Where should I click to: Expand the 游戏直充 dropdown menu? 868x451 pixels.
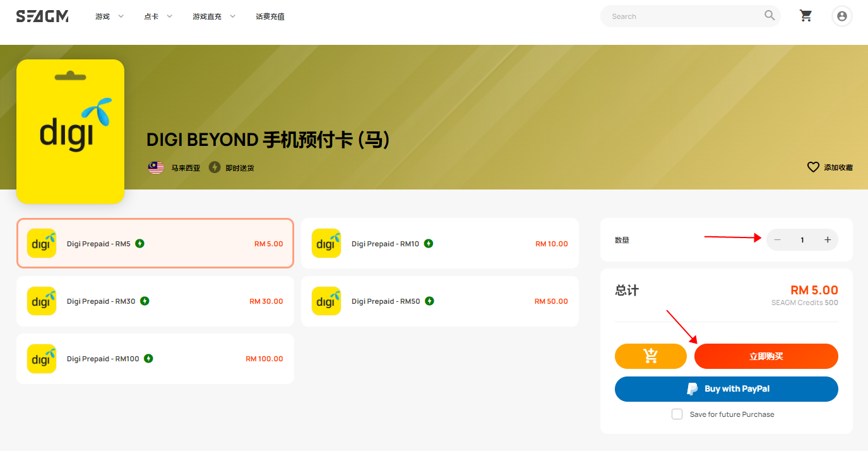[x=214, y=16]
